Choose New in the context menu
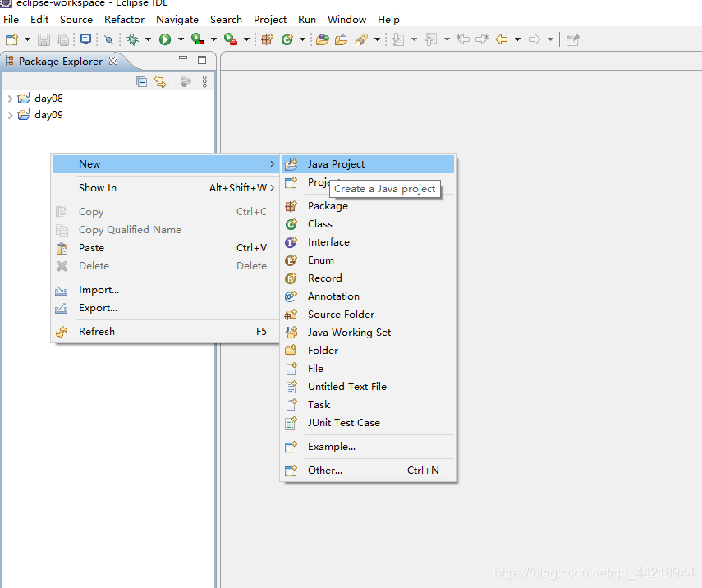 tap(166, 164)
